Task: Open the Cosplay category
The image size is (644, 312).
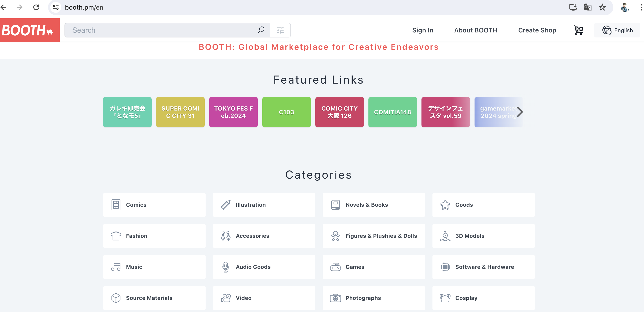Action: click(483, 298)
